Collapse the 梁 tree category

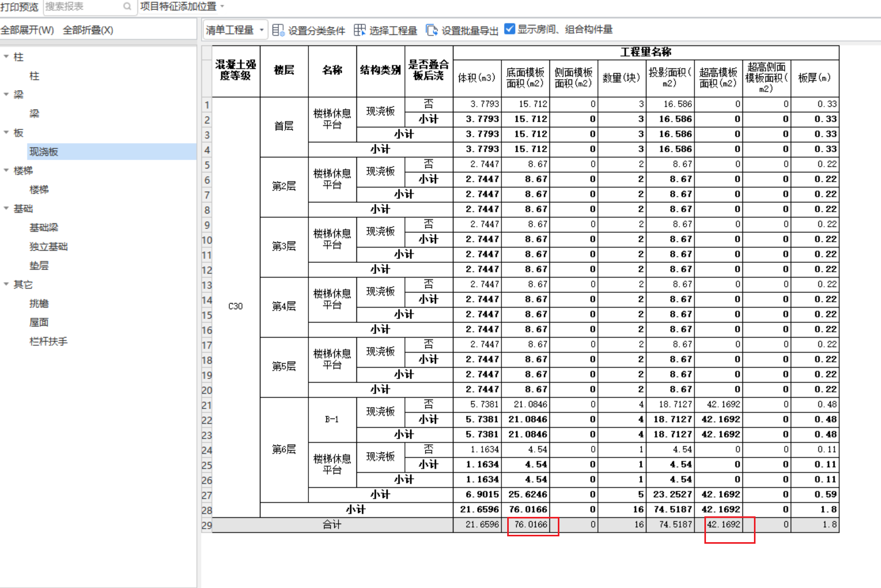[6, 94]
